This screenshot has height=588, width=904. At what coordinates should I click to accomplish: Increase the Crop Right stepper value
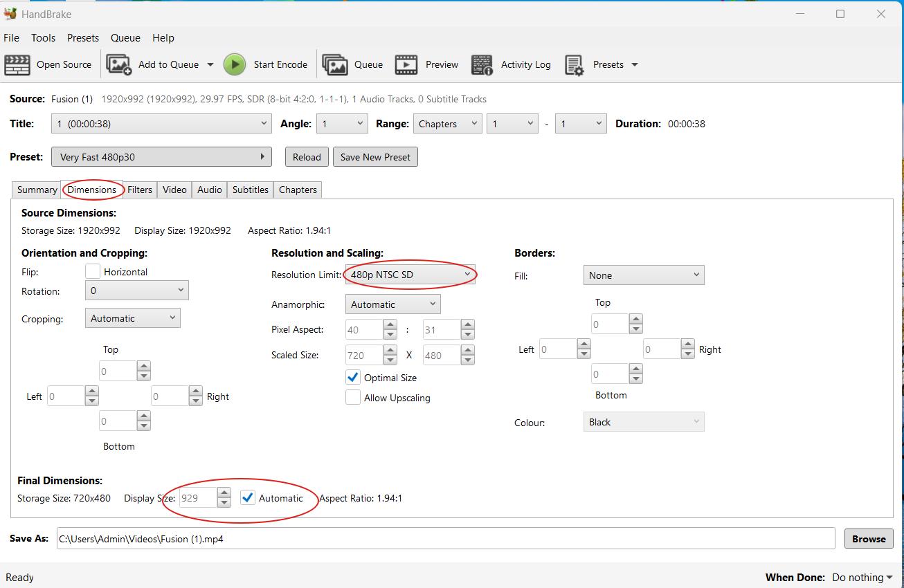click(195, 391)
